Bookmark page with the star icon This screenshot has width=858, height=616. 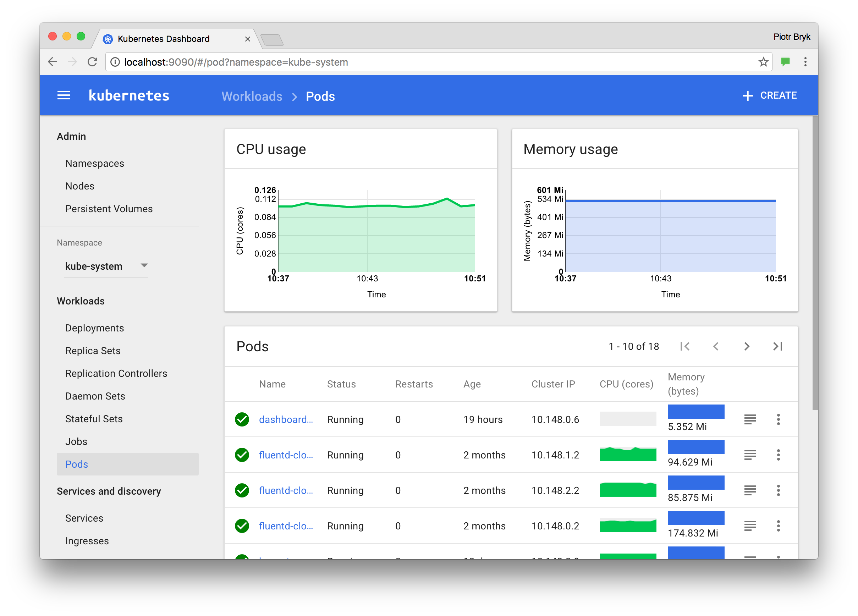763,62
